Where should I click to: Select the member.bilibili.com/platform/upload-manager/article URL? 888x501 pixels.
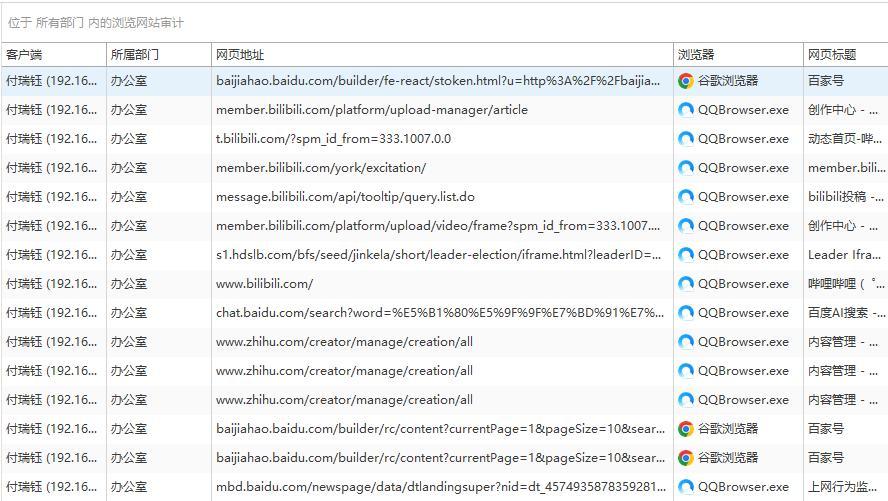(372, 110)
